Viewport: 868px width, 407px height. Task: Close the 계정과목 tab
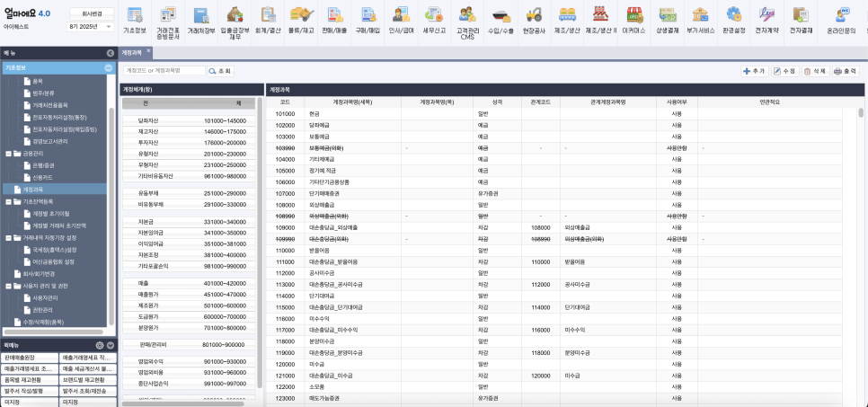coord(148,50)
